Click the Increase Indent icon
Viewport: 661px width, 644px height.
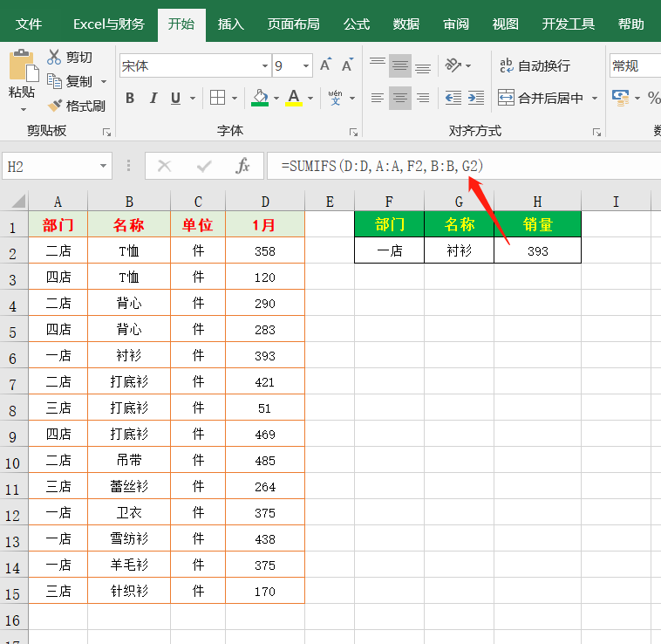(474, 98)
